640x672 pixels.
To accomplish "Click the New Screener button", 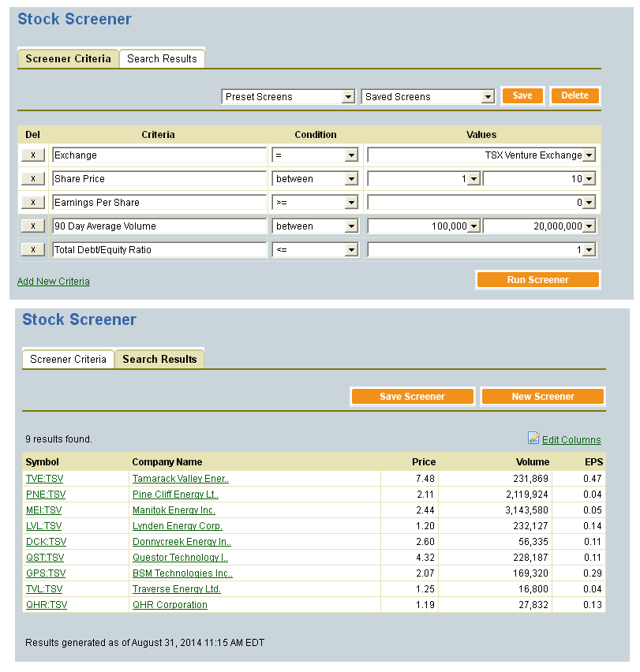I will pyautogui.click(x=543, y=397).
